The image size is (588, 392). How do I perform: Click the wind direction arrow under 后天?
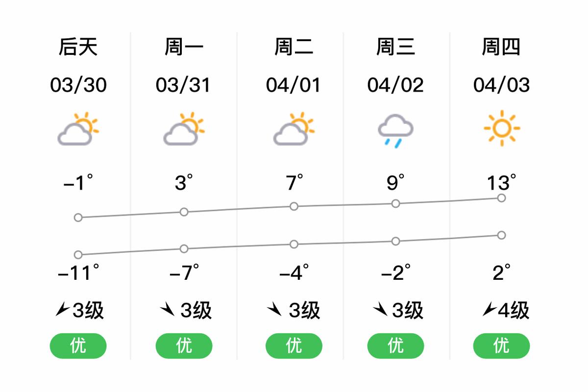62,309
